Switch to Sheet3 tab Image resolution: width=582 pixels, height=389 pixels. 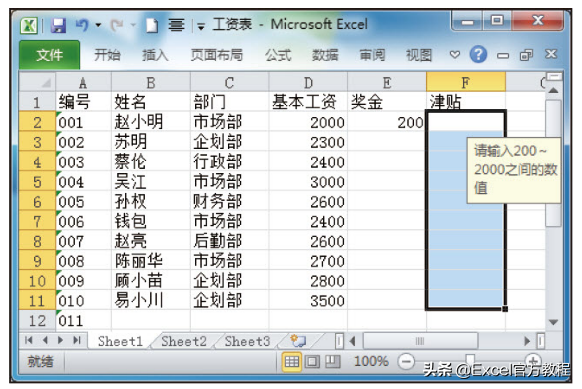[x=248, y=341]
